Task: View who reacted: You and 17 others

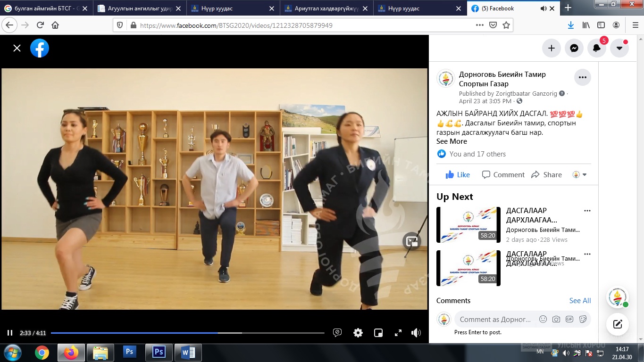Action: 477,154
